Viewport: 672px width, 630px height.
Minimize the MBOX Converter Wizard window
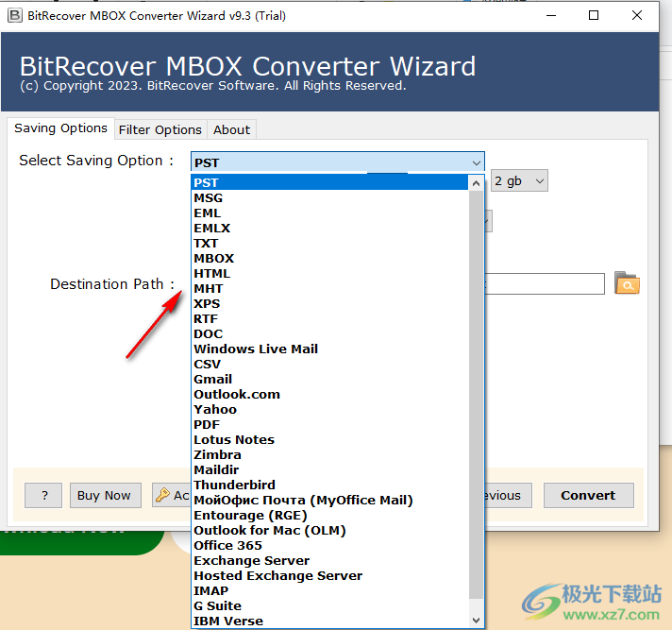(551, 16)
